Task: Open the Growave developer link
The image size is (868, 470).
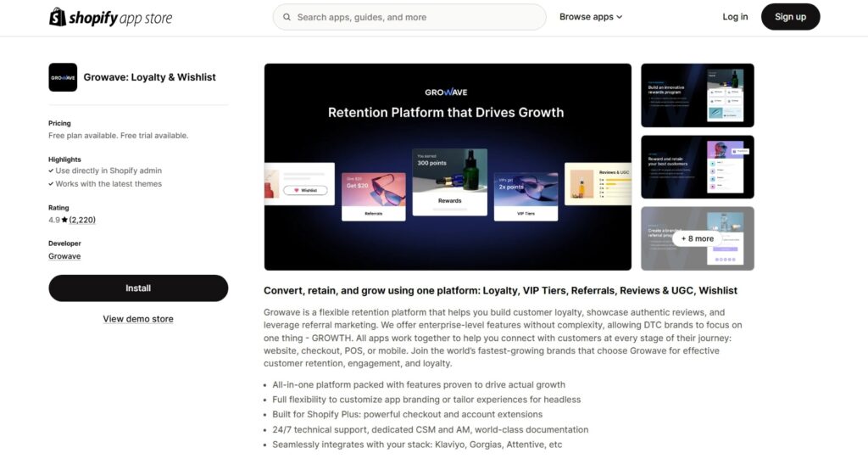Action: coord(64,256)
